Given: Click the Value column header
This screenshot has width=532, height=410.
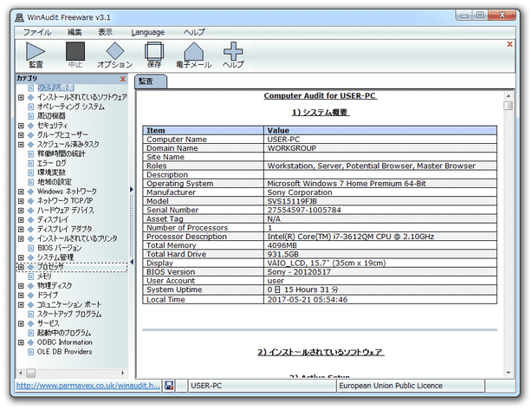Looking at the screenshot, I should click(380, 131).
